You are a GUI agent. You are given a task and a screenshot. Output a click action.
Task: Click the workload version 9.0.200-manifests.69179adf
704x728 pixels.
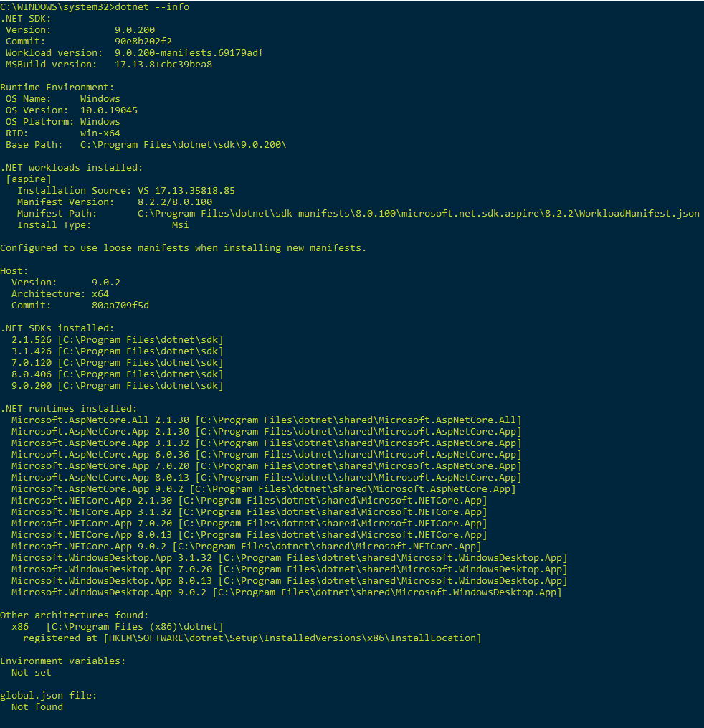(x=189, y=53)
